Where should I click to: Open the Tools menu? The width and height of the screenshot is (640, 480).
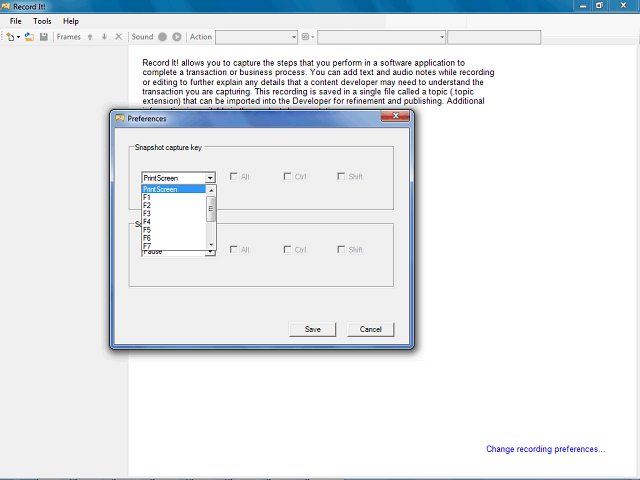click(x=42, y=21)
